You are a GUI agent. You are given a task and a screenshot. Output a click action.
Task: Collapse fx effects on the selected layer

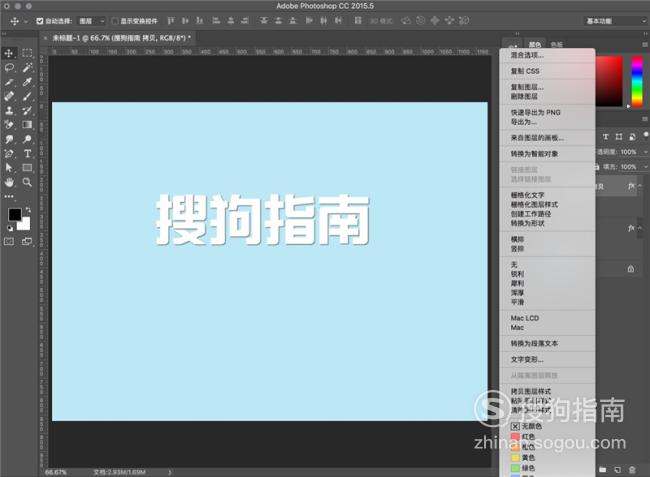click(x=640, y=186)
